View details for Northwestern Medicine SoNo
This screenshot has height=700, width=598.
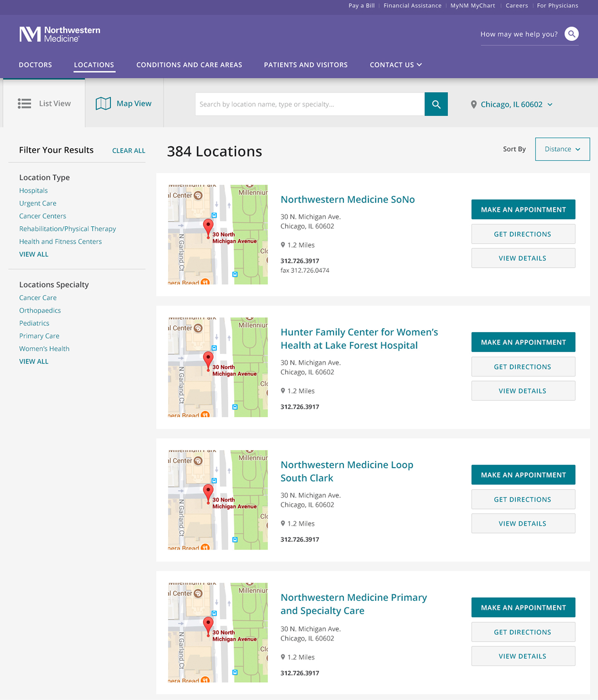click(x=523, y=258)
